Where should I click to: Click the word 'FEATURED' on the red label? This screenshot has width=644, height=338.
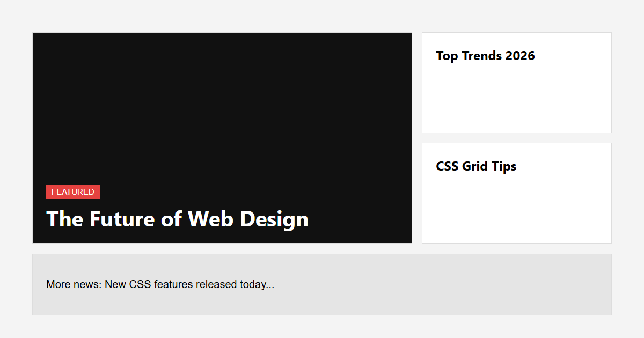[73, 192]
